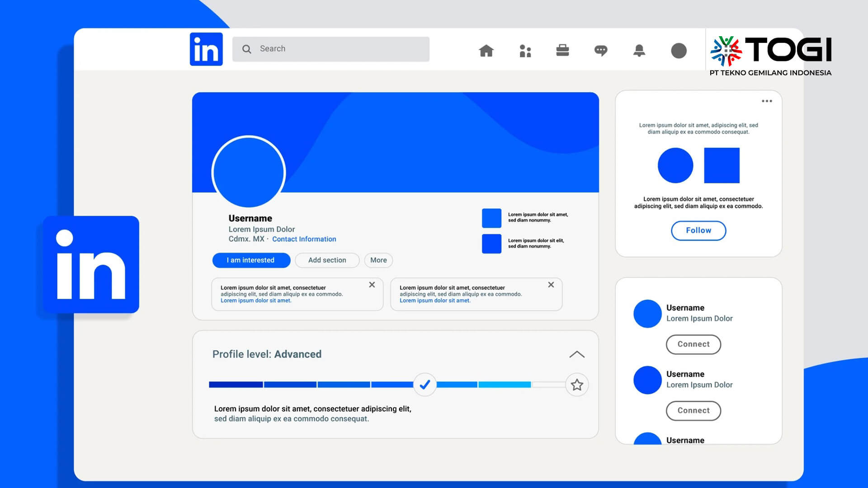Dismiss the second notification card with X

tap(550, 284)
